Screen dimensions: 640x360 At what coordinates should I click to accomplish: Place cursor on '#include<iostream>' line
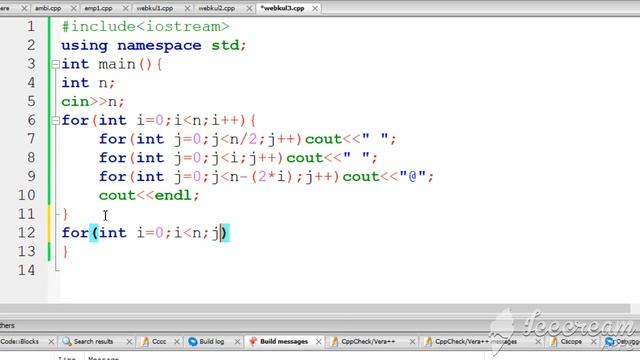(145, 27)
